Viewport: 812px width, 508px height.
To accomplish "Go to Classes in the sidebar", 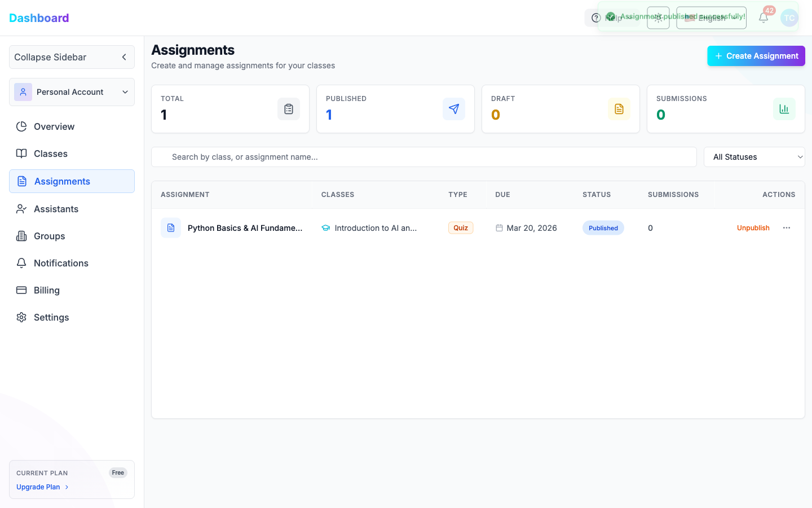I will [x=51, y=154].
